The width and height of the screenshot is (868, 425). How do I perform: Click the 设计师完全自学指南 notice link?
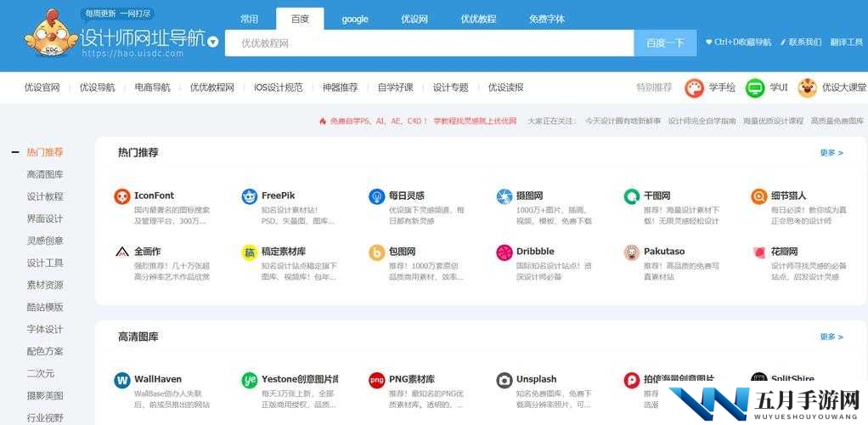coord(702,121)
